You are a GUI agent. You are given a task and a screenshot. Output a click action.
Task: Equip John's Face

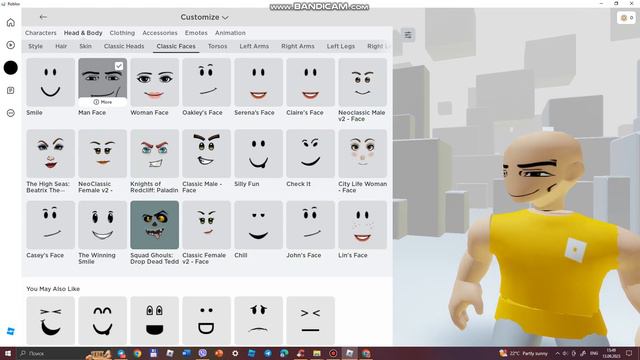(310, 225)
